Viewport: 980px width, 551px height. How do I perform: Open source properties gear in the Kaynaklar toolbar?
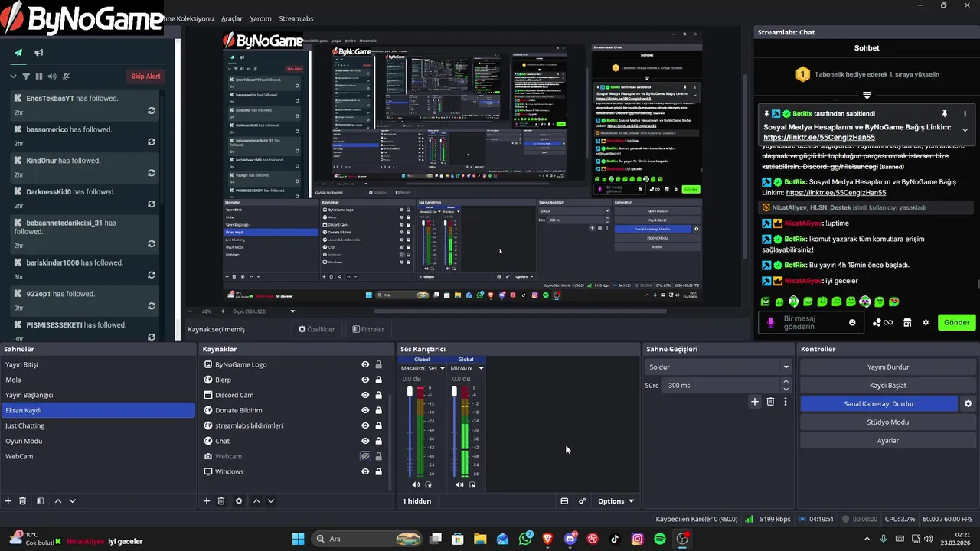point(239,501)
